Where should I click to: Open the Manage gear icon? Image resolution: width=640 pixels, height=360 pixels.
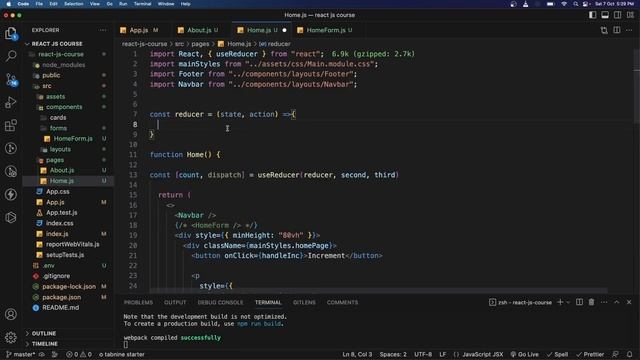(x=11, y=337)
